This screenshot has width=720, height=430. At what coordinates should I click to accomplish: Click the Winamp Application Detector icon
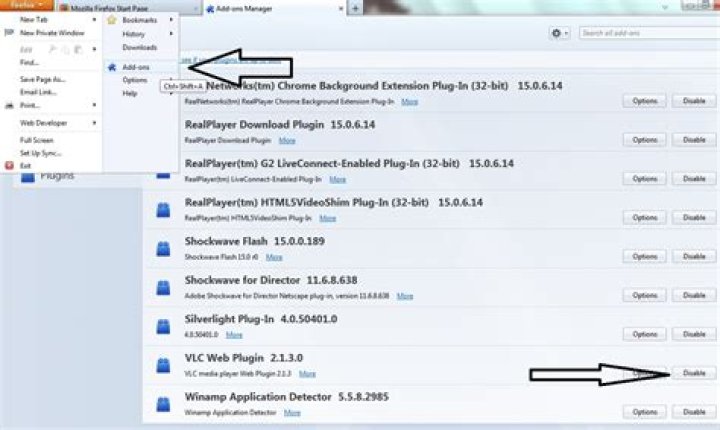click(163, 404)
